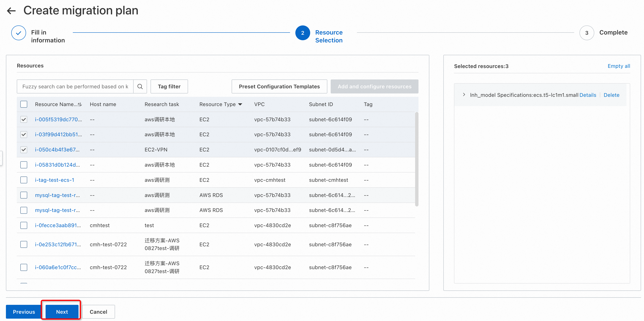Screen dimensions: 644x321
Task: Check row i-05831d0b124d
Action: 24,165
